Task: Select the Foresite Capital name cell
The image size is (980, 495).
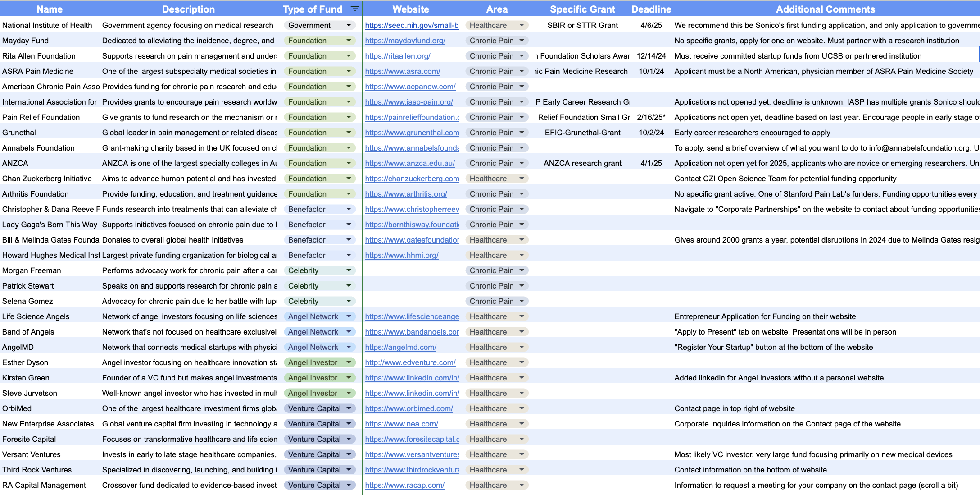Action: [x=50, y=439]
